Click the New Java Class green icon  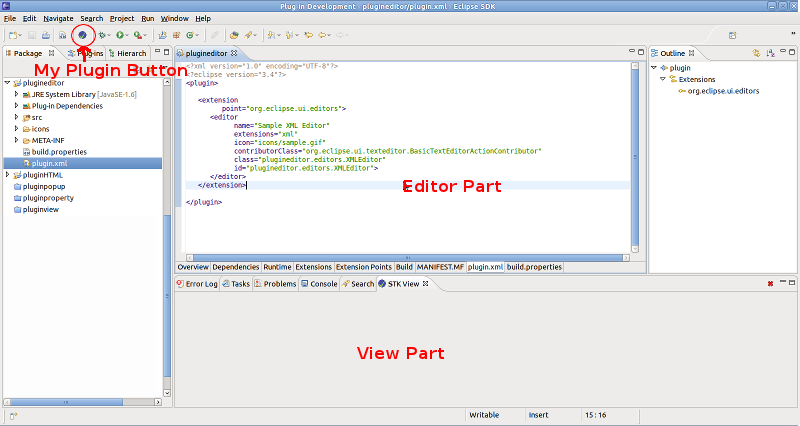coord(190,35)
